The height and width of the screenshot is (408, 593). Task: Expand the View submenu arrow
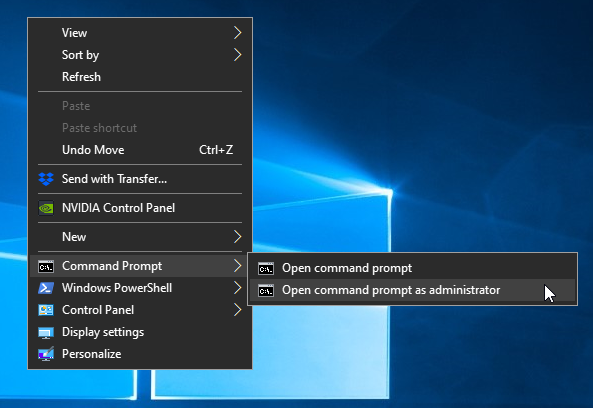[x=237, y=33]
